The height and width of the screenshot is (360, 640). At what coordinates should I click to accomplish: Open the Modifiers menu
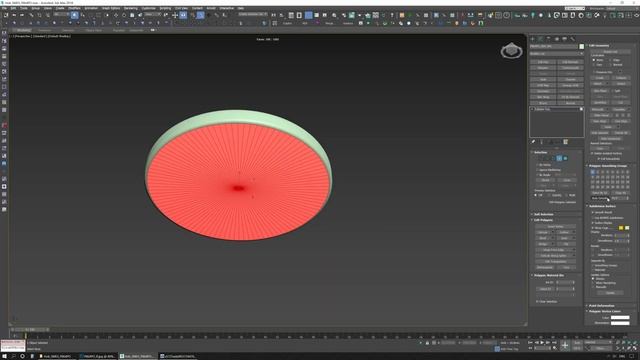tap(74, 8)
